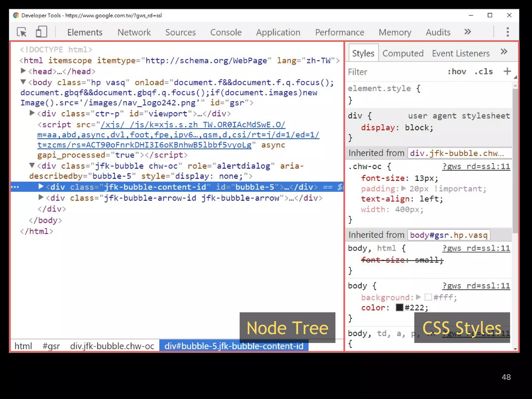Collapse the jfk-bubble chw-oc div node
532x399 pixels.
coord(32,165)
